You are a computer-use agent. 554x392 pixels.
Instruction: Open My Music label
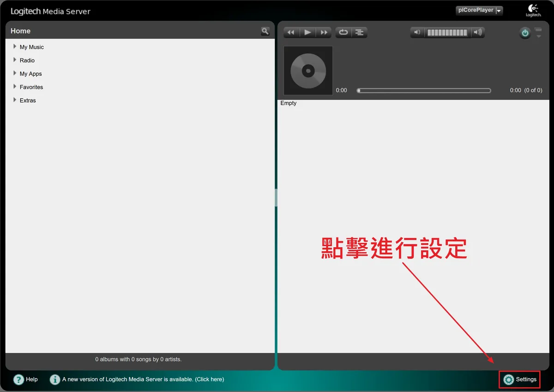[32, 47]
